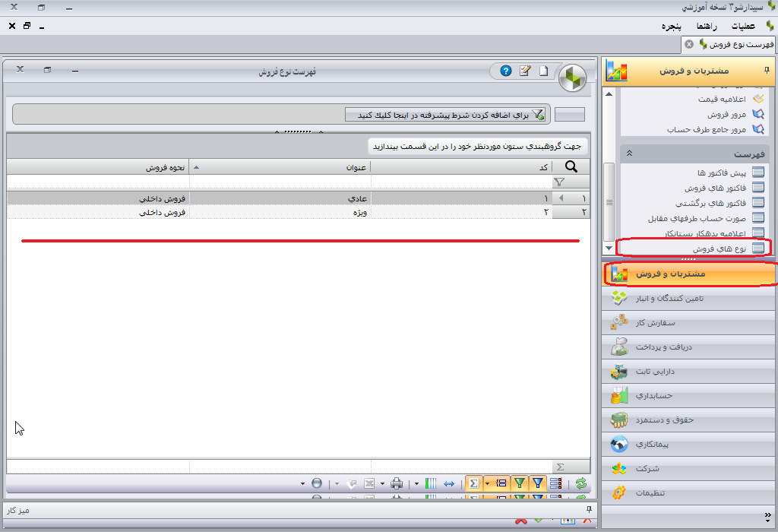This screenshot has width=778, height=532.
Task: Click the blue help question mark icon
Action: point(505,71)
